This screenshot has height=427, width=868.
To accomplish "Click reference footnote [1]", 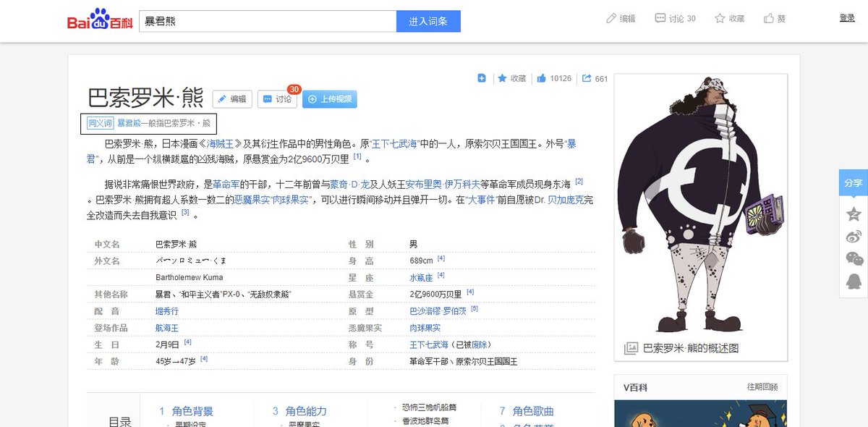I will pyautogui.click(x=357, y=156).
